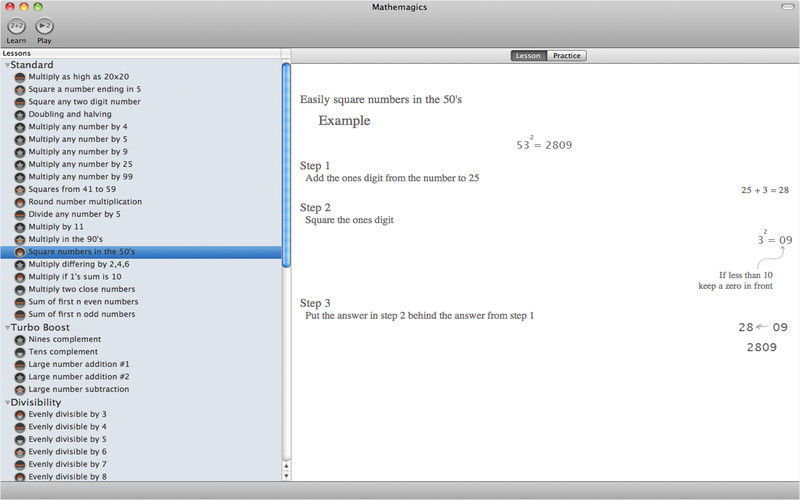Click the scroll up arrow of lessons list
The height and width of the screenshot is (500, 800).
286,466
